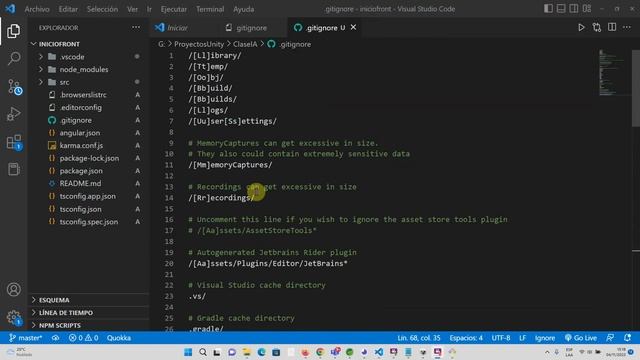
Task: Open the Manage gear icon
Action: point(13,317)
